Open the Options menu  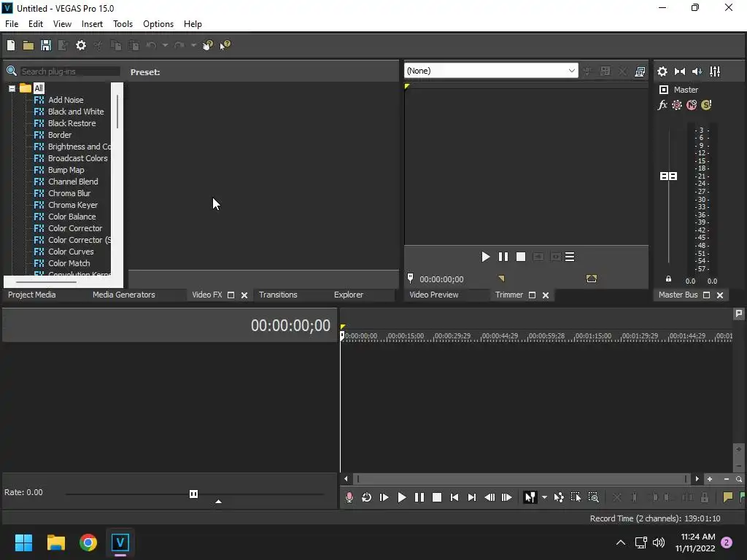(x=158, y=24)
